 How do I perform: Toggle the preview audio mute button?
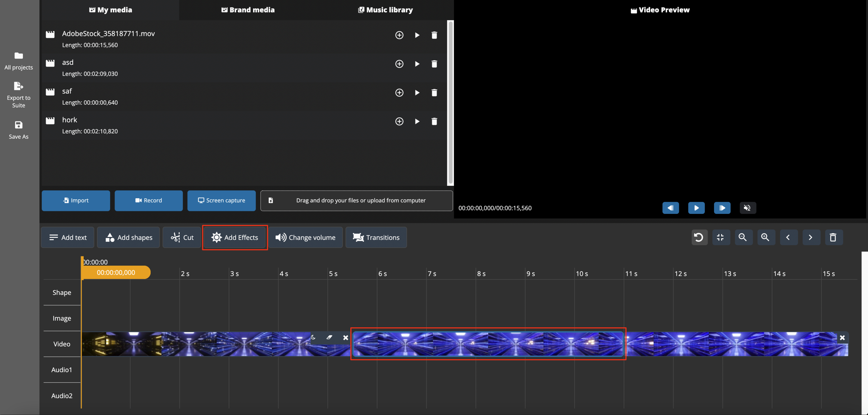[747, 208]
